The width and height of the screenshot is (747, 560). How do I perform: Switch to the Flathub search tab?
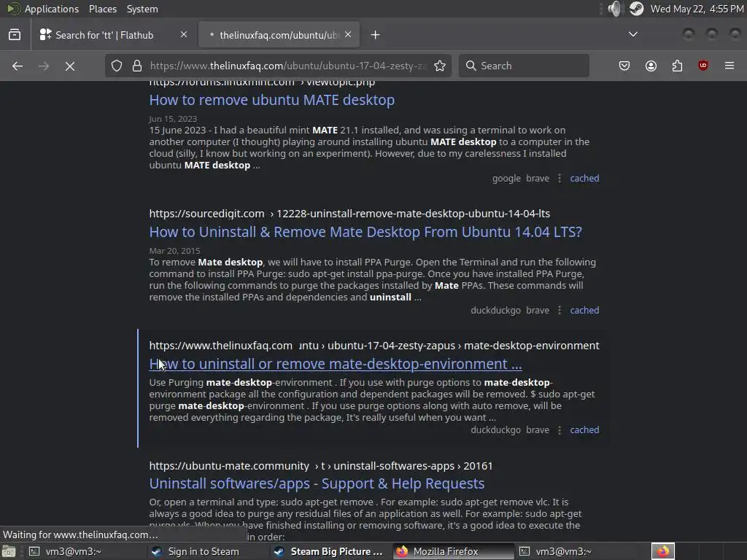pos(112,35)
